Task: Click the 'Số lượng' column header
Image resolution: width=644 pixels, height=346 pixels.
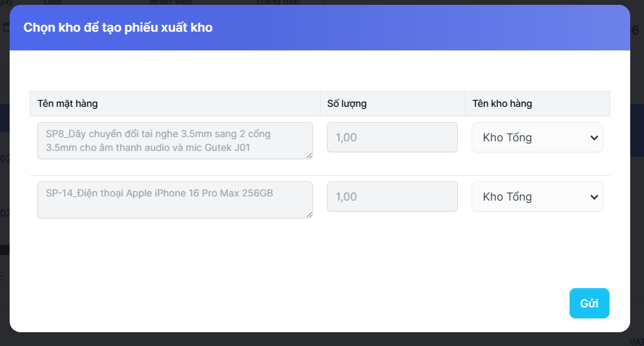Action: click(347, 104)
